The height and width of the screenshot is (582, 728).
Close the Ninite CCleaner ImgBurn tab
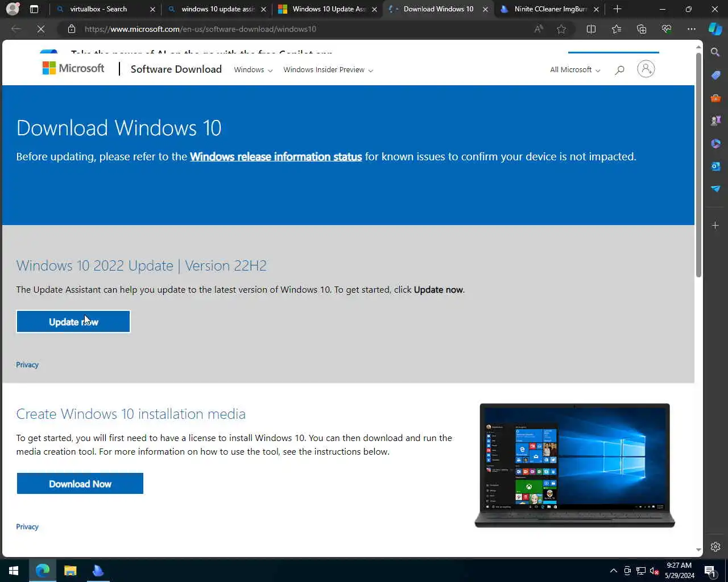(596, 9)
